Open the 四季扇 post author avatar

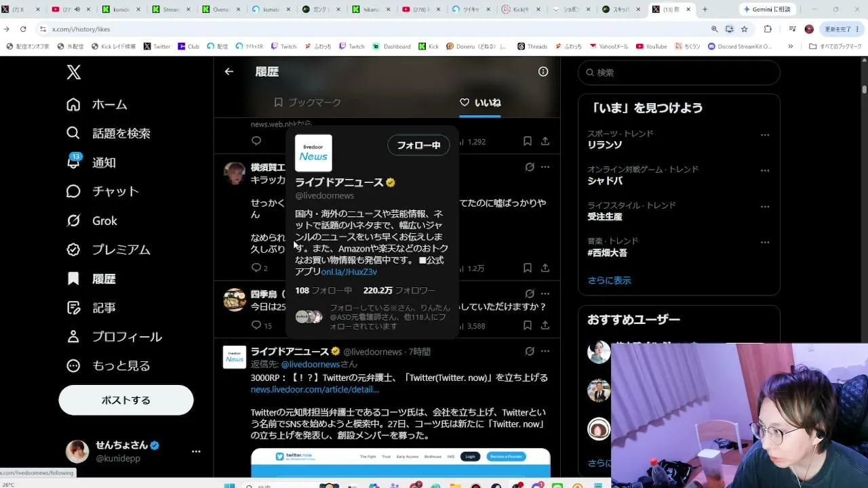(x=235, y=300)
